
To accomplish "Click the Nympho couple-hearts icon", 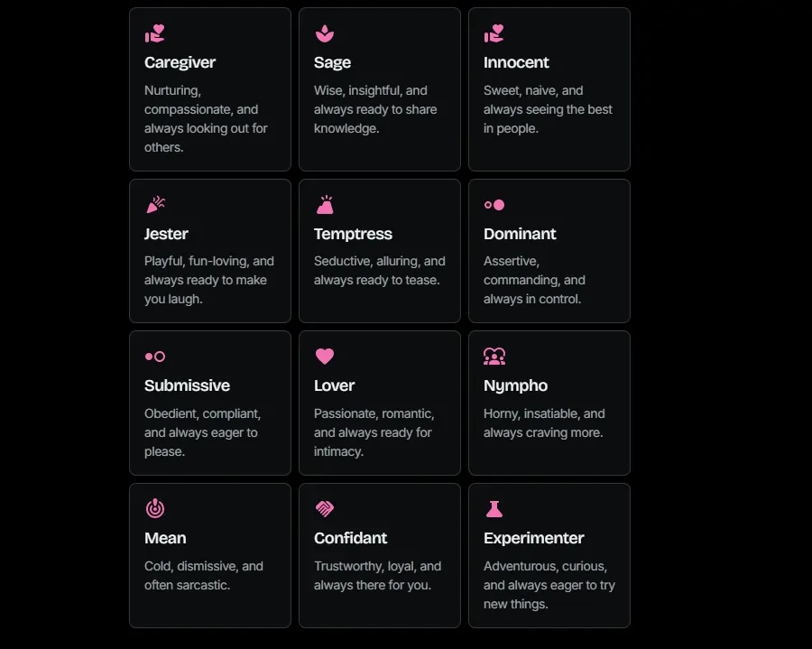I will [x=494, y=356].
